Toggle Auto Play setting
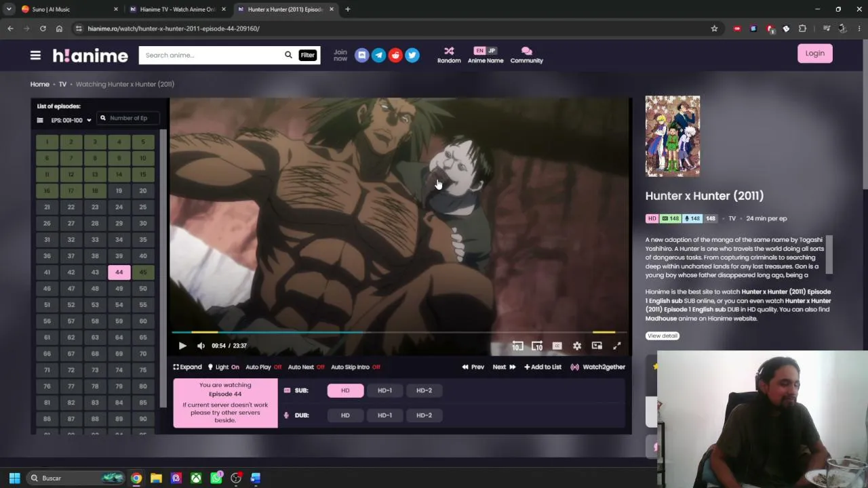The width and height of the screenshot is (868, 488). (263, 367)
